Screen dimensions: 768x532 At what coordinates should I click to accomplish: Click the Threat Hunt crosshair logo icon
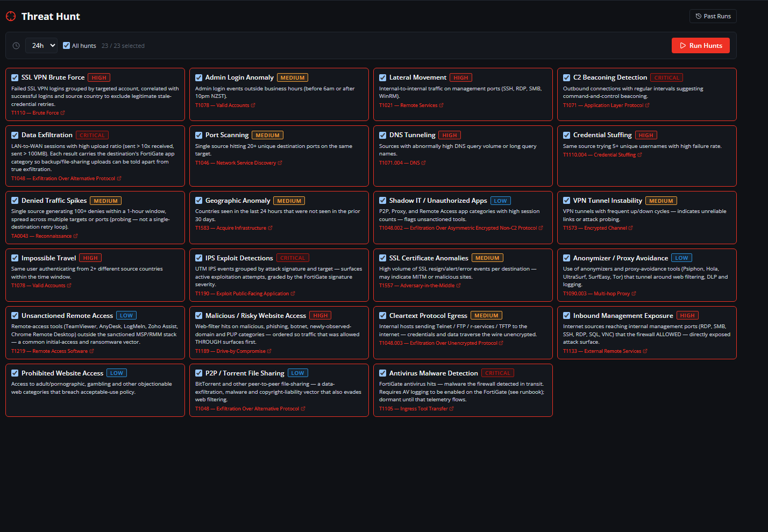[11, 16]
